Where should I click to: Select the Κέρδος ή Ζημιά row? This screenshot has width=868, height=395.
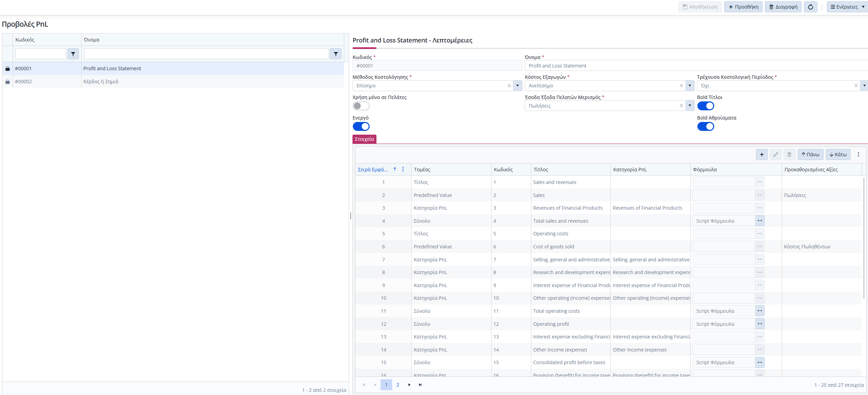pyautogui.click(x=173, y=82)
